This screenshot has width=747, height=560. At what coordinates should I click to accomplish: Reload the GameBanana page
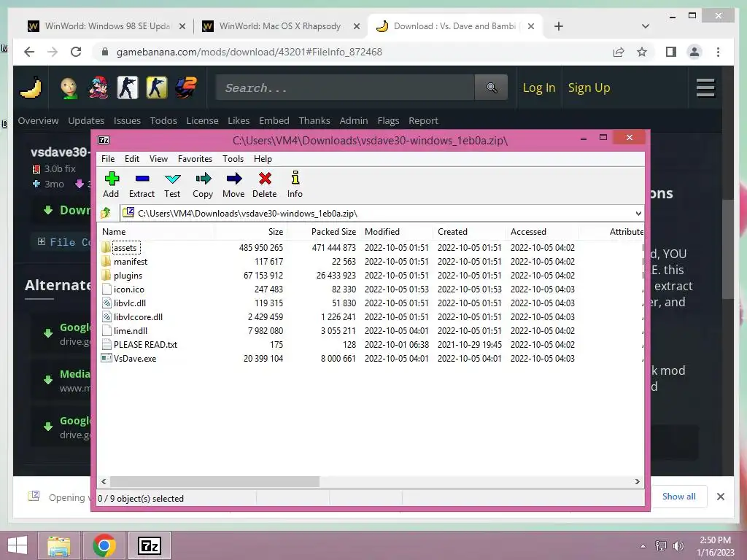pyautogui.click(x=76, y=52)
